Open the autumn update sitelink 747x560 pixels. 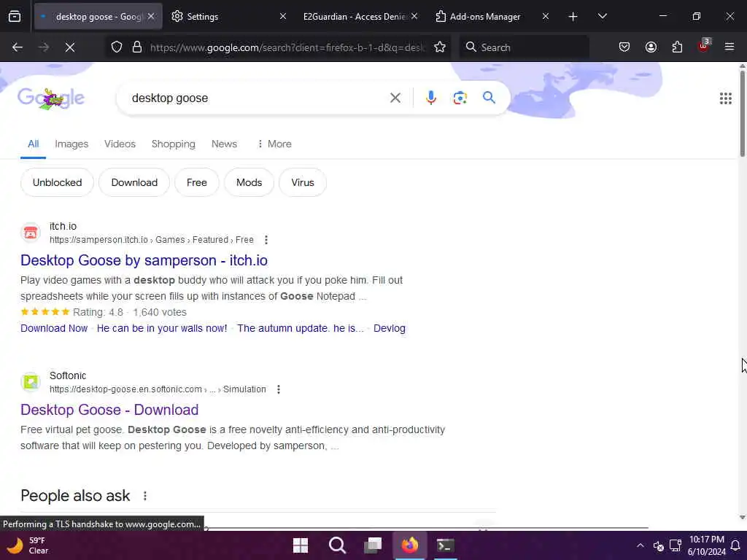pyautogui.click(x=300, y=329)
